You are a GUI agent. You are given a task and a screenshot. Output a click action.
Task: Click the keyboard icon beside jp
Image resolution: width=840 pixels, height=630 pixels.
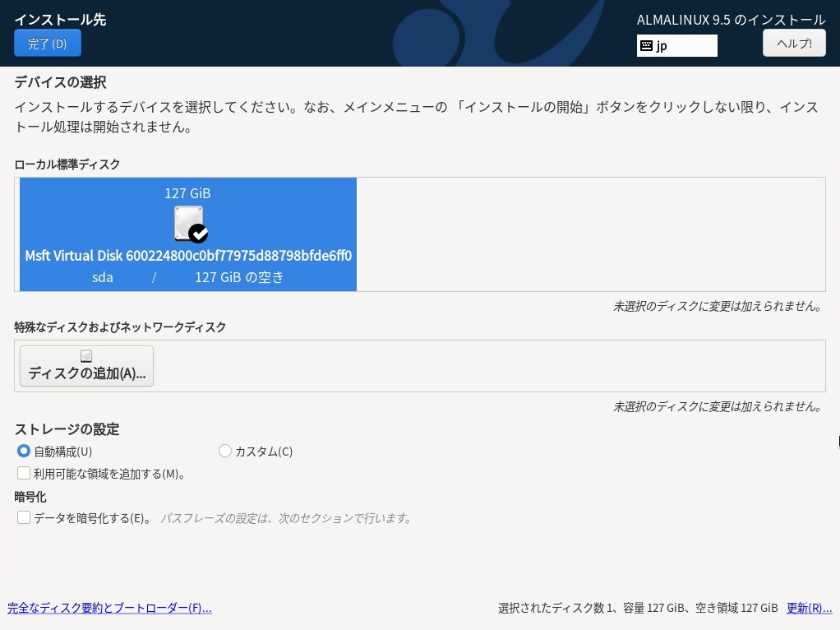(x=647, y=45)
